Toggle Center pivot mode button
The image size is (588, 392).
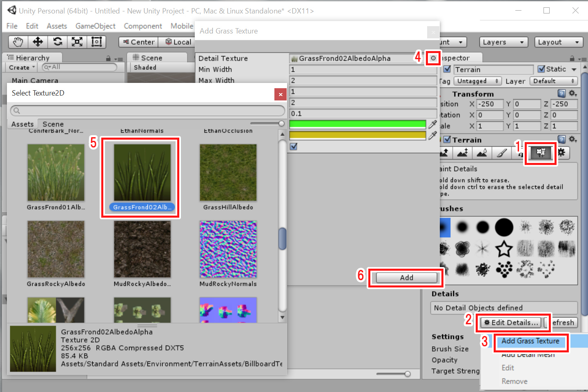coord(139,42)
